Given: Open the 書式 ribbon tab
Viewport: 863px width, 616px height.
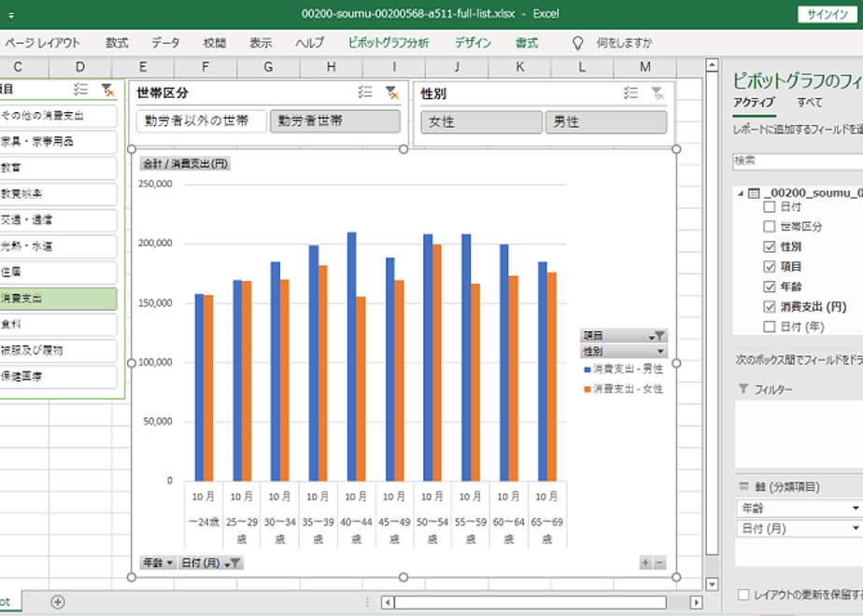Looking at the screenshot, I should pos(527,43).
